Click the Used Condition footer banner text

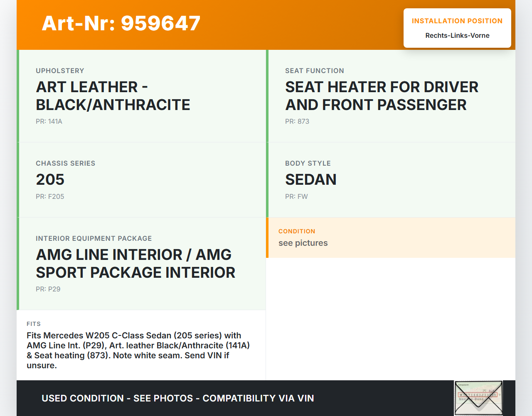point(177,399)
